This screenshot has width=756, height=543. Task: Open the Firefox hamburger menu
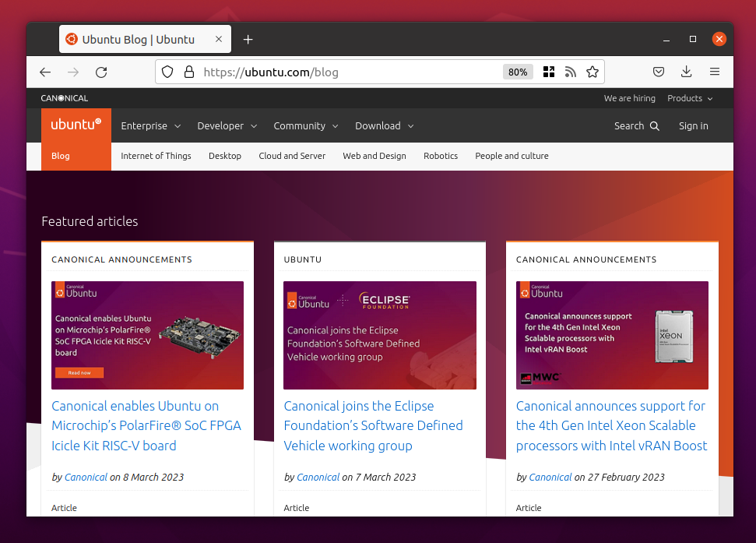pyautogui.click(x=715, y=72)
